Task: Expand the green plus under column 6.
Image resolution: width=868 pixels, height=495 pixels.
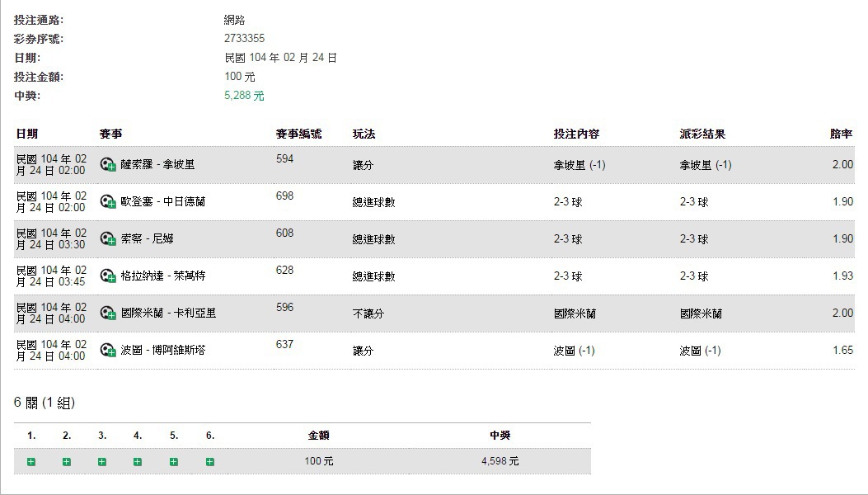Action: click(210, 462)
